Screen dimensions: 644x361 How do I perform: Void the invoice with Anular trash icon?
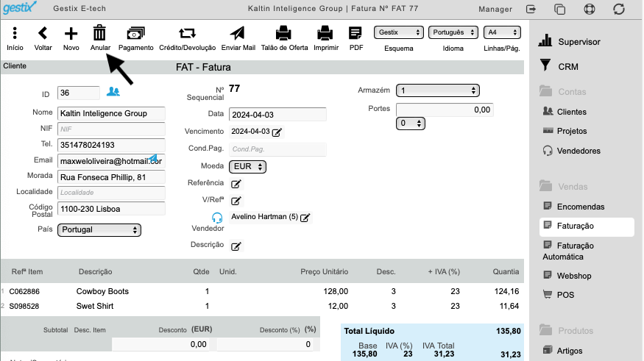tap(100, 33)
